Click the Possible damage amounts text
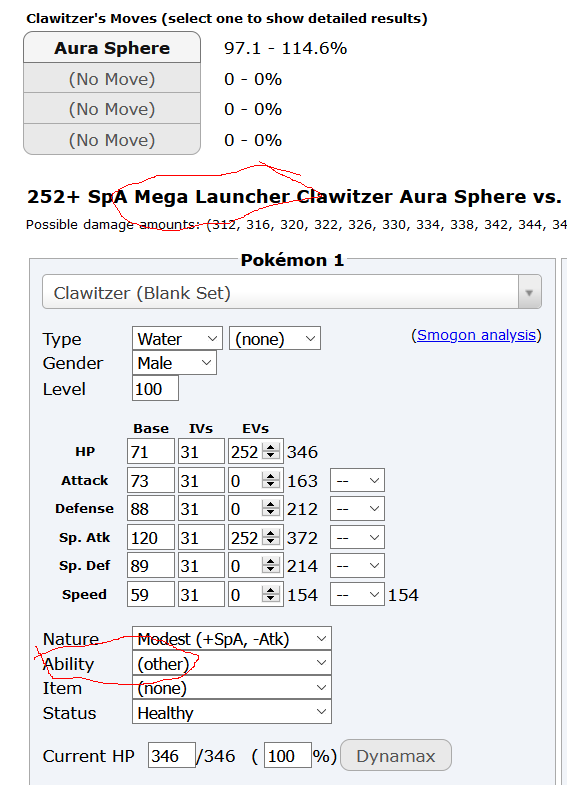Image resolution: width=567 pixels, height=785 pixels. [296, 224]
